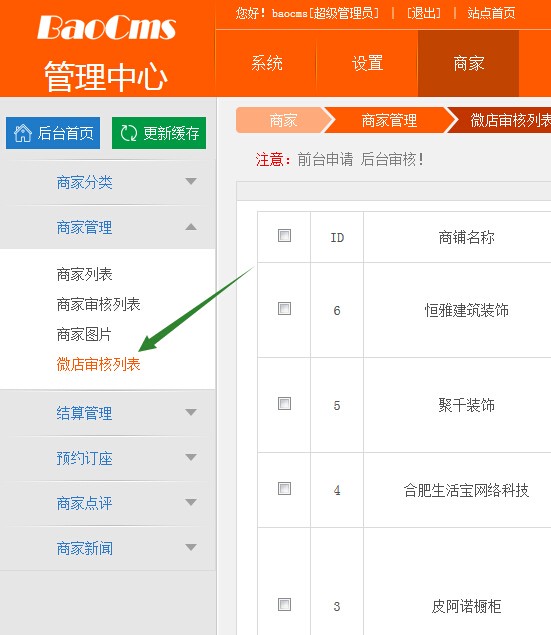Expand the 商家新闻 section arrow
This screenshot has width=551, height=635.
[191, 547]
